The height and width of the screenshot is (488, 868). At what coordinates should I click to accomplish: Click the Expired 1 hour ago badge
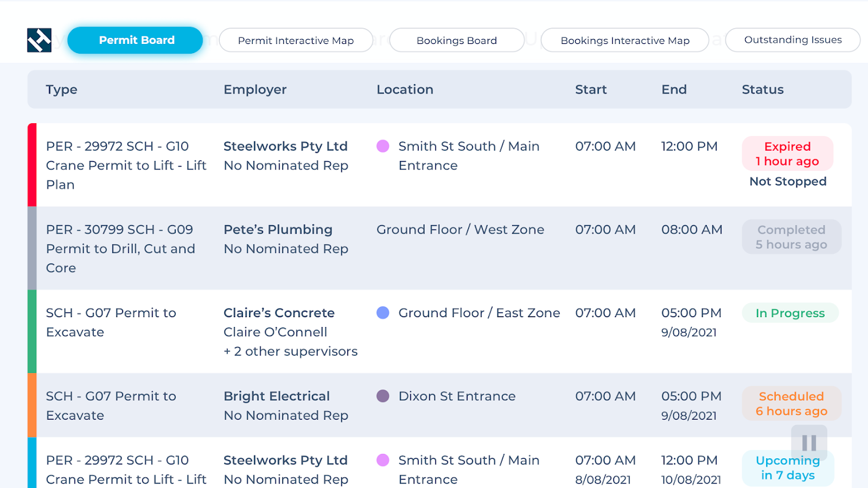pos(787,154)
